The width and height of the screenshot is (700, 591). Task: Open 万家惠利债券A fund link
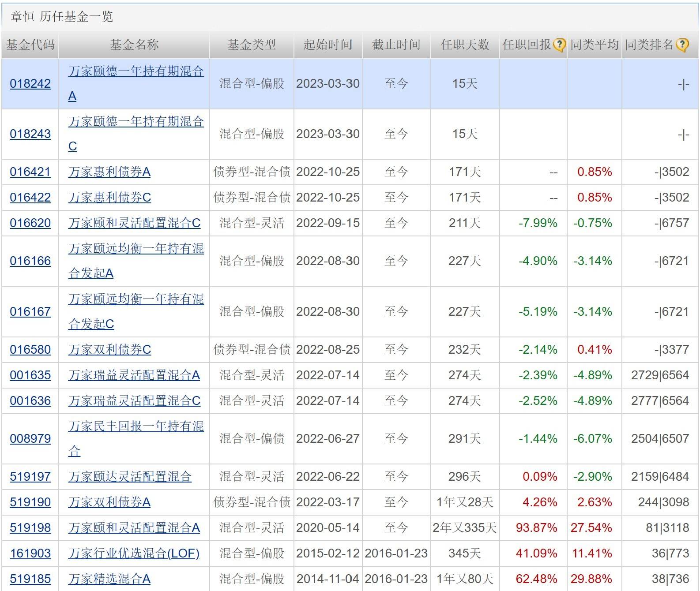(109, 172)
